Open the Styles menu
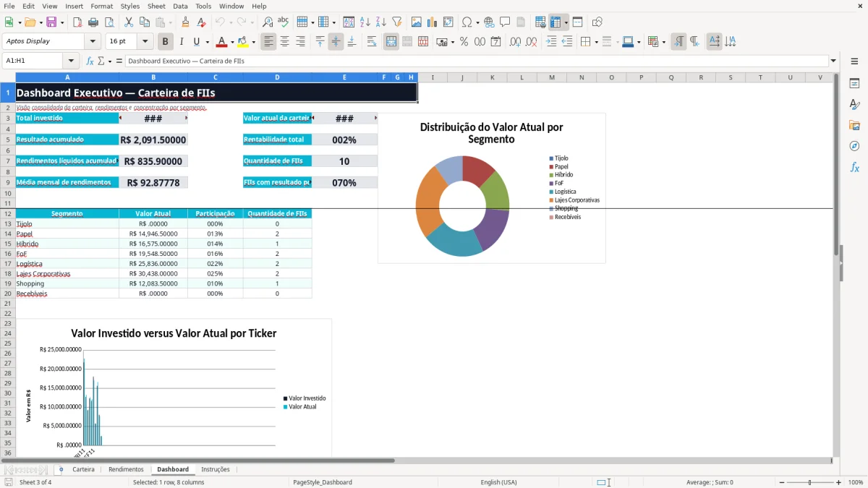Screen dimensions: 868x488 pyautogui.click(x=130, y=6)
